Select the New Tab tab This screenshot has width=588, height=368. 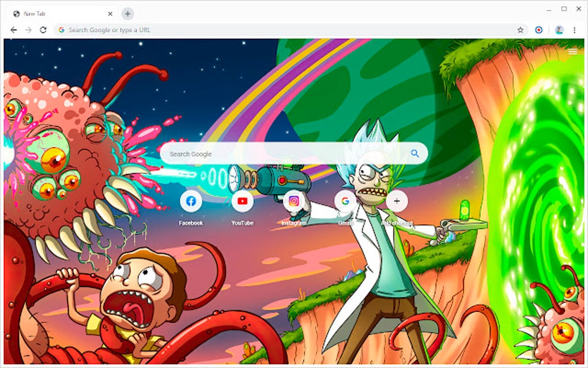coord(62,14)
